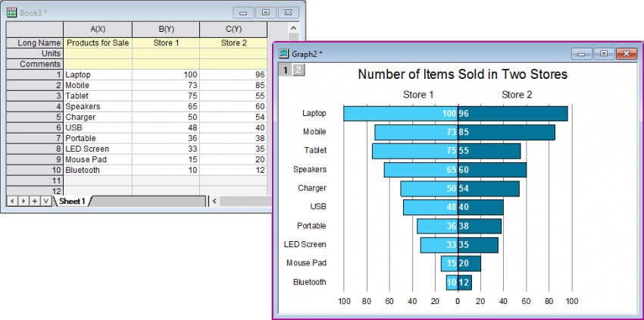Switch to graph layer 2
Image resolution: width=644 pixels, height=320 pixels.
tap(299, 71)
